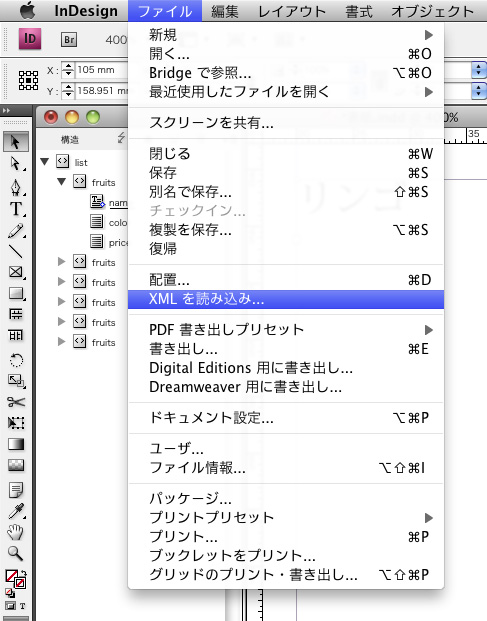The width and height of the screenshot is (487, 621).
Task: Toggle normal view mode button
Action: point(10,606)
